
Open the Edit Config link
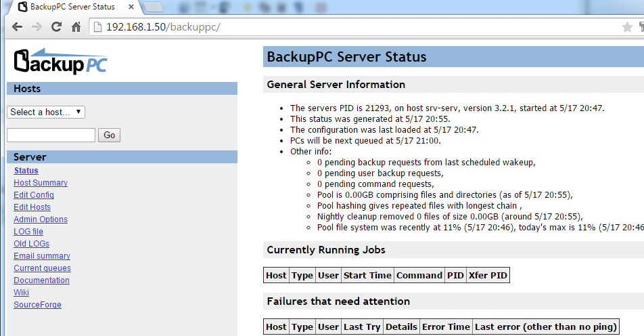tap(34, 195)
